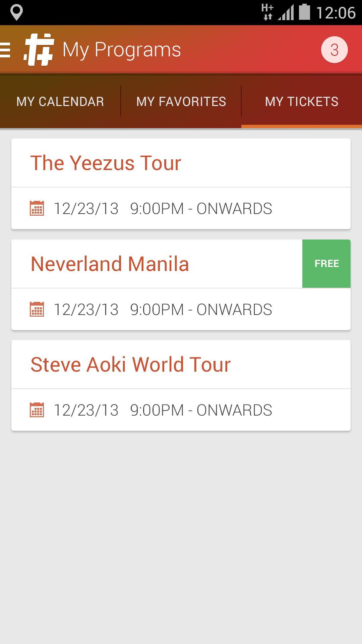Tap calendar icon on Yeezus Tour card
Image resolution: width=362 pixels, height=644 pixels.
click(x=37, y=208)
